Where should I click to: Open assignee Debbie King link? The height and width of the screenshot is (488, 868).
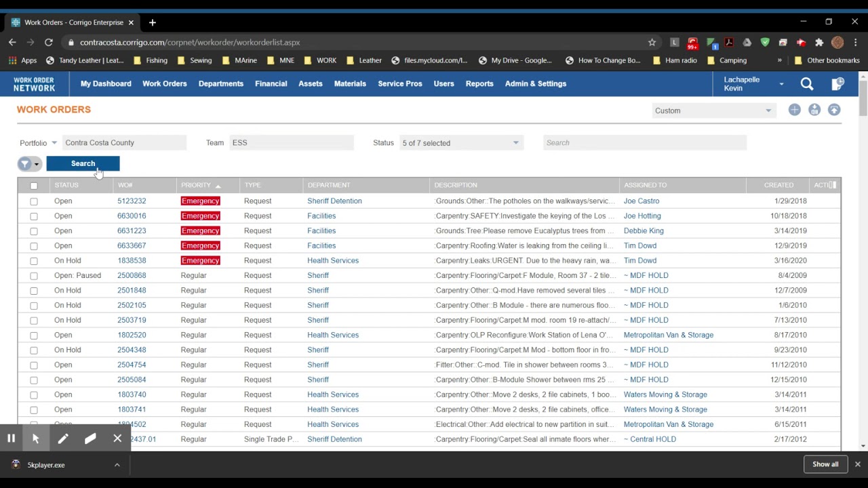644,231
